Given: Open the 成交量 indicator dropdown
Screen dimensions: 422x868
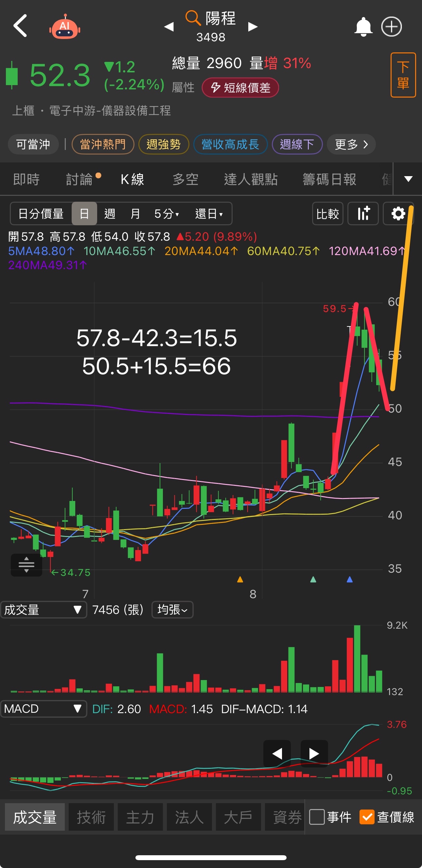Looking at the screenshot, I should point(44,610).
